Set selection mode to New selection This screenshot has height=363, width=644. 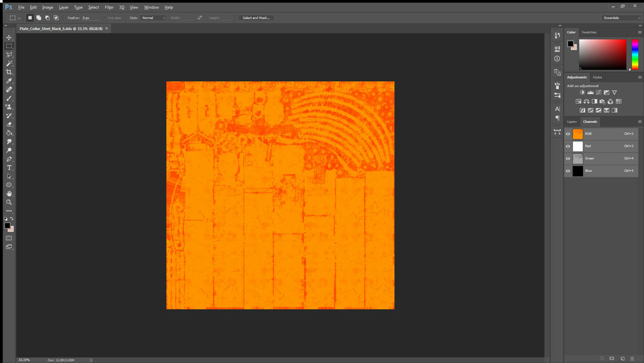tap(30, 18)
